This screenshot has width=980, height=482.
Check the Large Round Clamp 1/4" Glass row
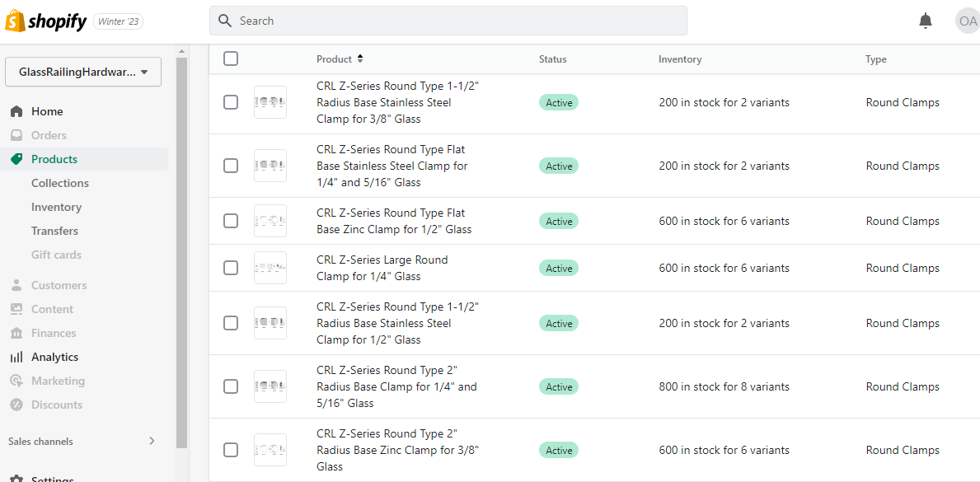click(x=231, y=268)
